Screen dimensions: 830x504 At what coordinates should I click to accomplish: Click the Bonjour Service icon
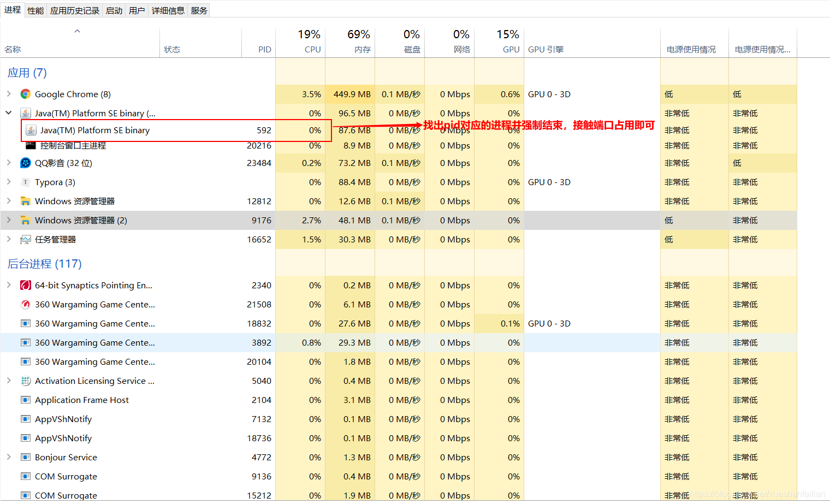tap(25, 457)
